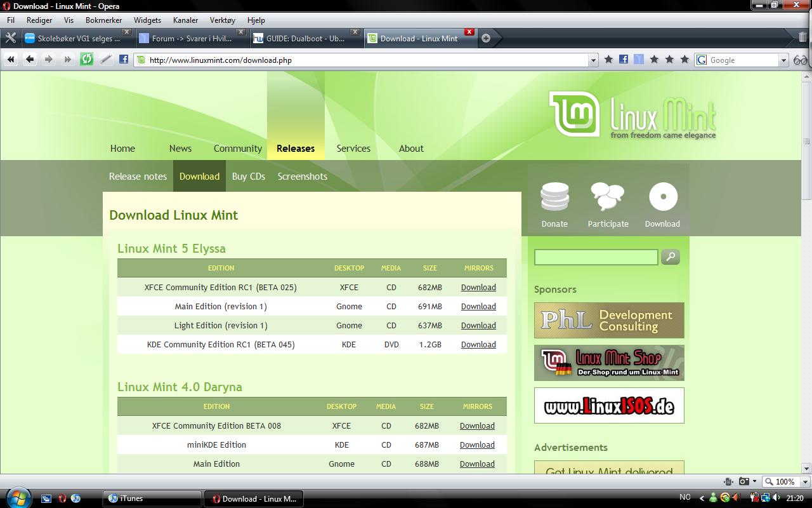Click the address bar Linux Mint favicon
The width and height of the screenshot is (812, 508).
coord(141,60)
